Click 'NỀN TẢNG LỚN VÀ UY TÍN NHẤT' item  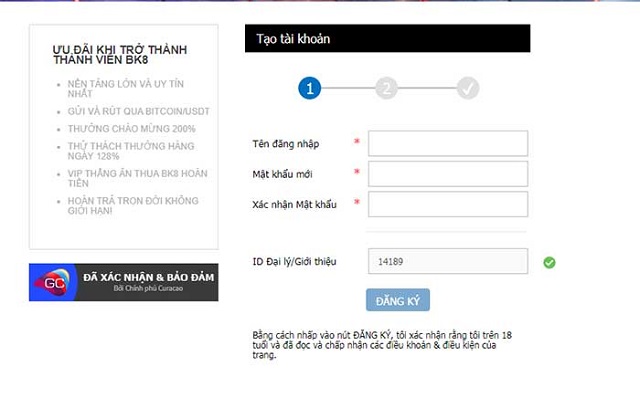pos(126,89)
